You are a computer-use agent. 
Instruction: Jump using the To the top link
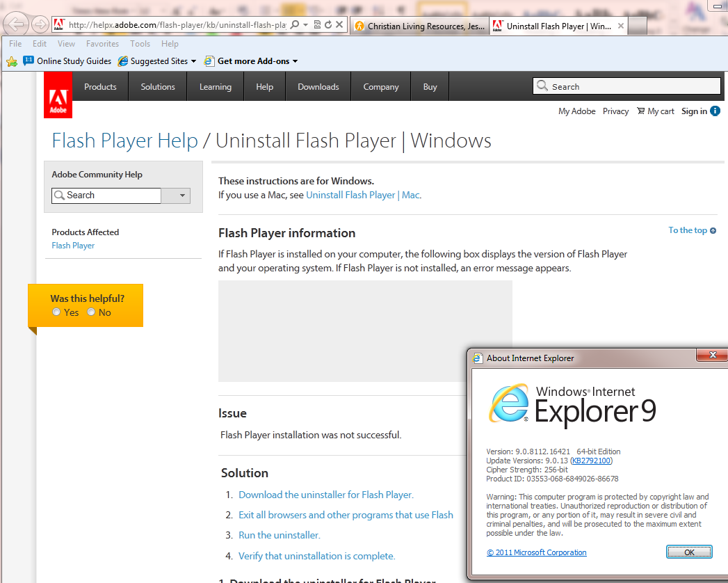(693, 230)
